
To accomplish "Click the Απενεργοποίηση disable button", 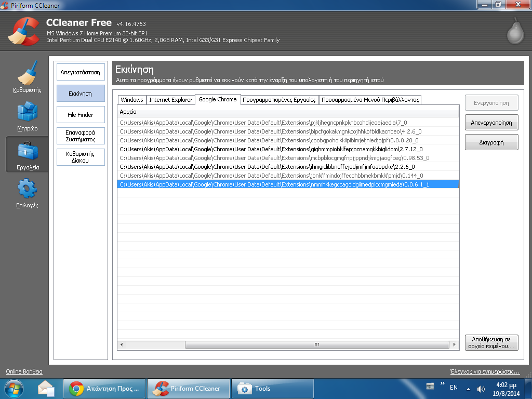I will pos(491,123).
